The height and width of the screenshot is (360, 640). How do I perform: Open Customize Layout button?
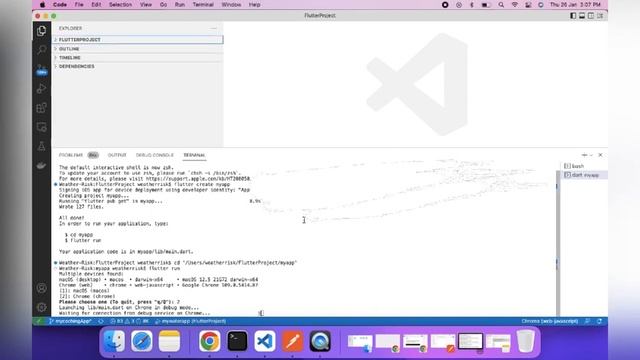click(x=600, y=16)
